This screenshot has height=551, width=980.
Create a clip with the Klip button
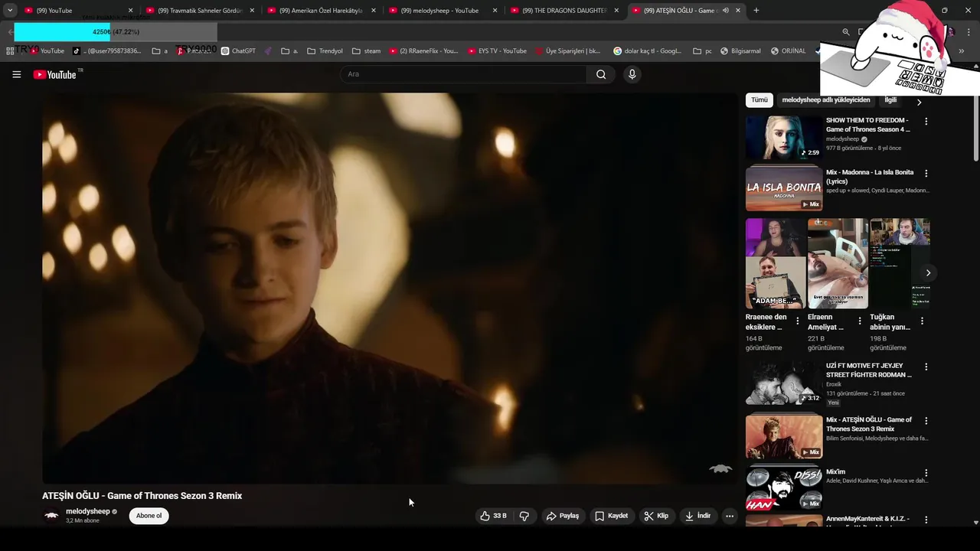[656, 516]
